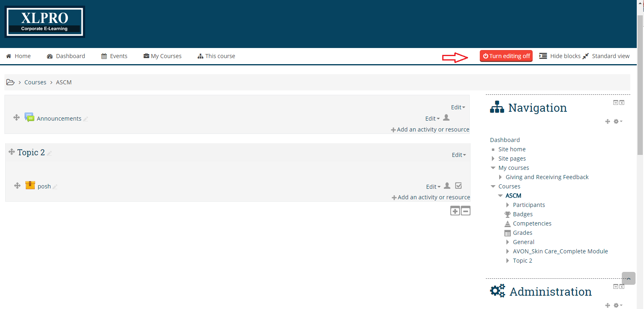
Task: Click the breadcrumb folder home icon
Action: click(10, 82)
